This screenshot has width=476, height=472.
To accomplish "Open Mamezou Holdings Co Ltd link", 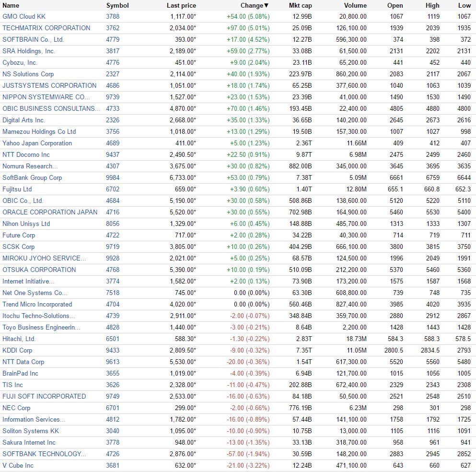I will click(x=39, y=132).
